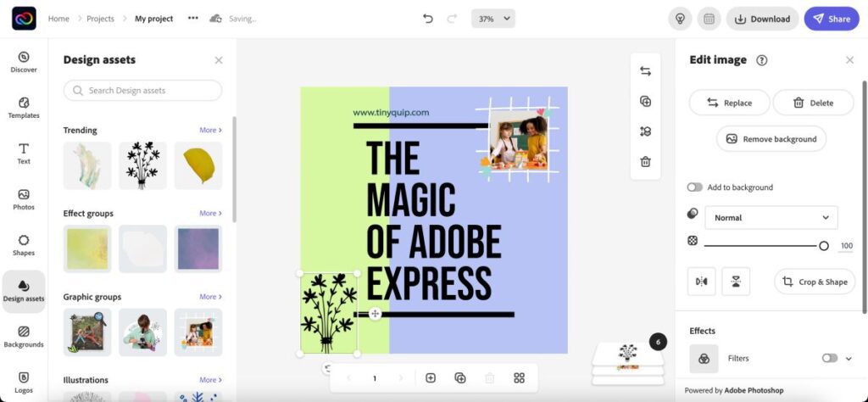Show more Effect groups
The height and width of the screenshot is (402, 868).
(x=210, y=213)
